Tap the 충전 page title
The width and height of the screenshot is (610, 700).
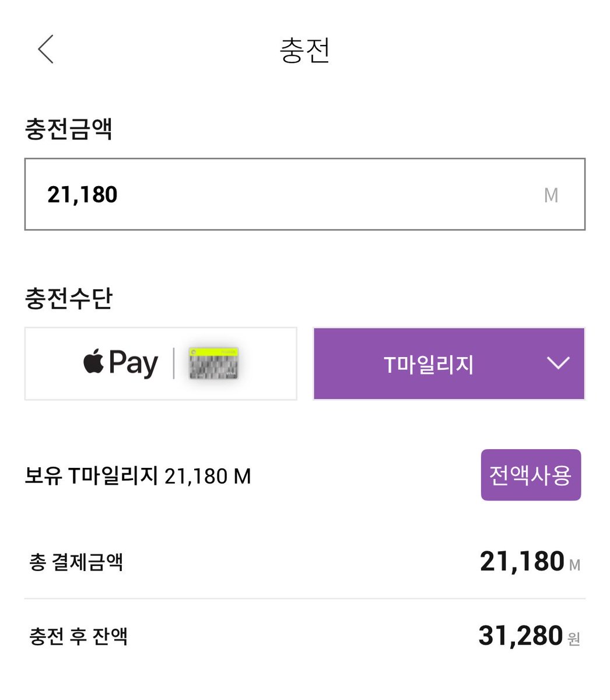[x=305, y=50]
